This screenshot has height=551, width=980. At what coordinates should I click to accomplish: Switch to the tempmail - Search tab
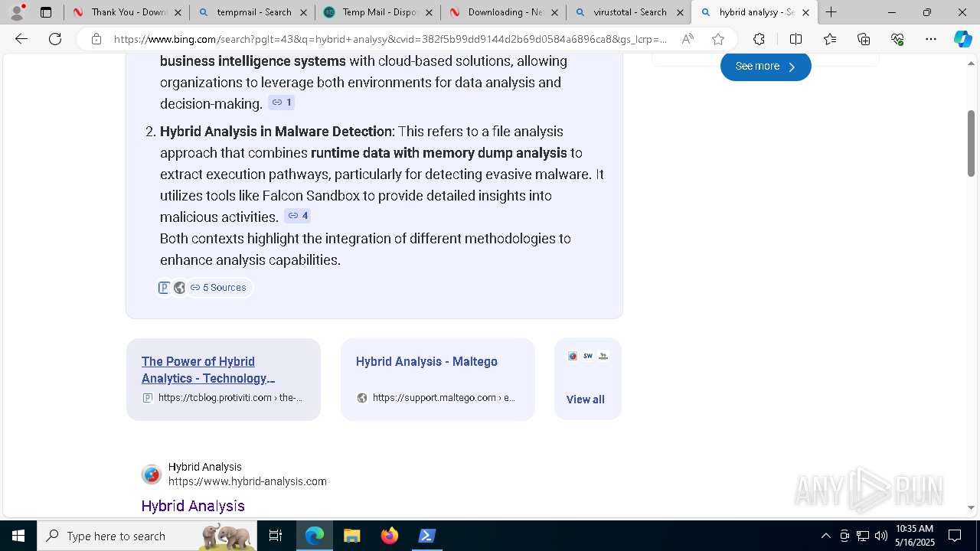click(253, 12)
